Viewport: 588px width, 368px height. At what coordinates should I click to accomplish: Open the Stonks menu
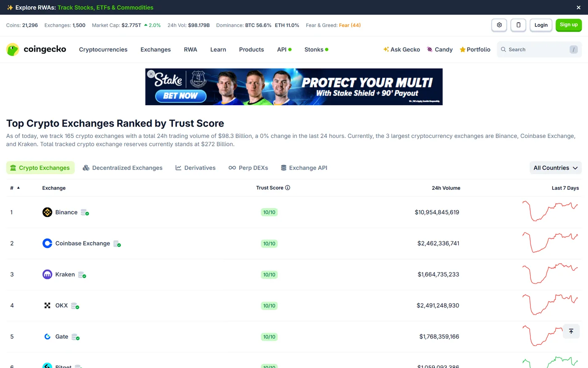pos(316,49)
